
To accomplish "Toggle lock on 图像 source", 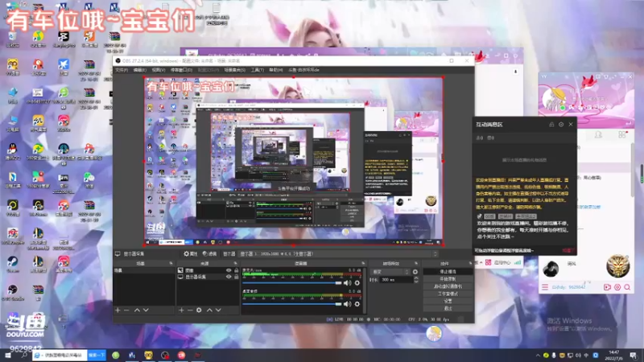I will coord(236,270).
